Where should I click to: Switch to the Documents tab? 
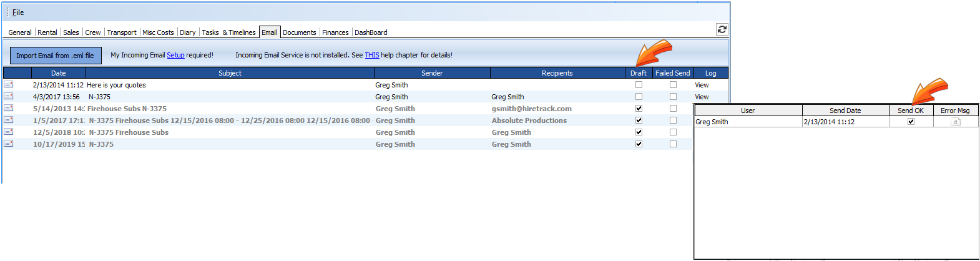299,32
